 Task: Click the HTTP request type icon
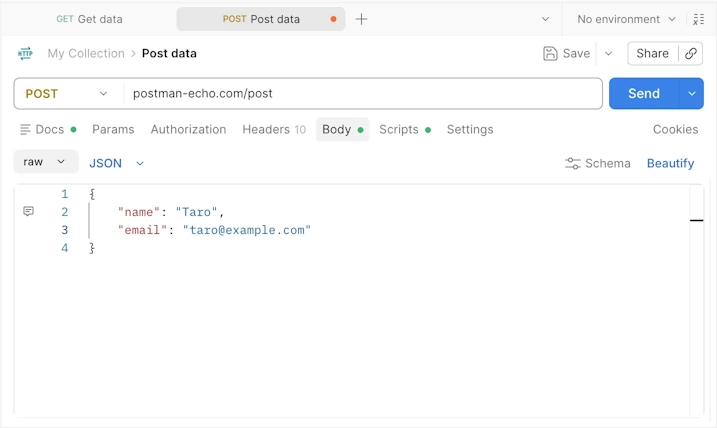click(25, 54)
